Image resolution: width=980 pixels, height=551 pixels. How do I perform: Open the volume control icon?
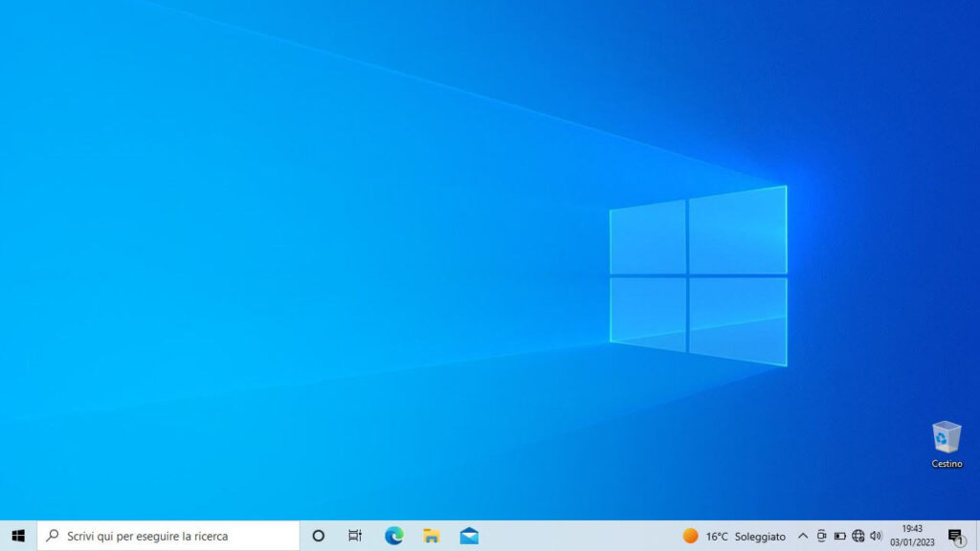877,536
